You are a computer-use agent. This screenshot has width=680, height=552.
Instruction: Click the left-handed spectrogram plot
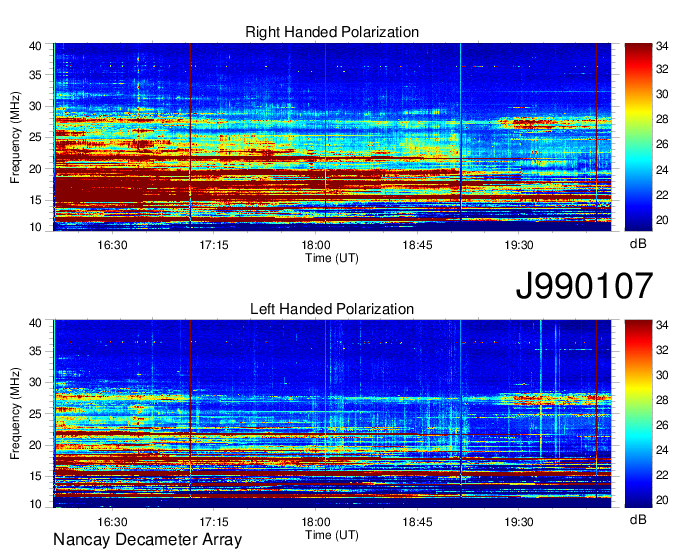332,414
